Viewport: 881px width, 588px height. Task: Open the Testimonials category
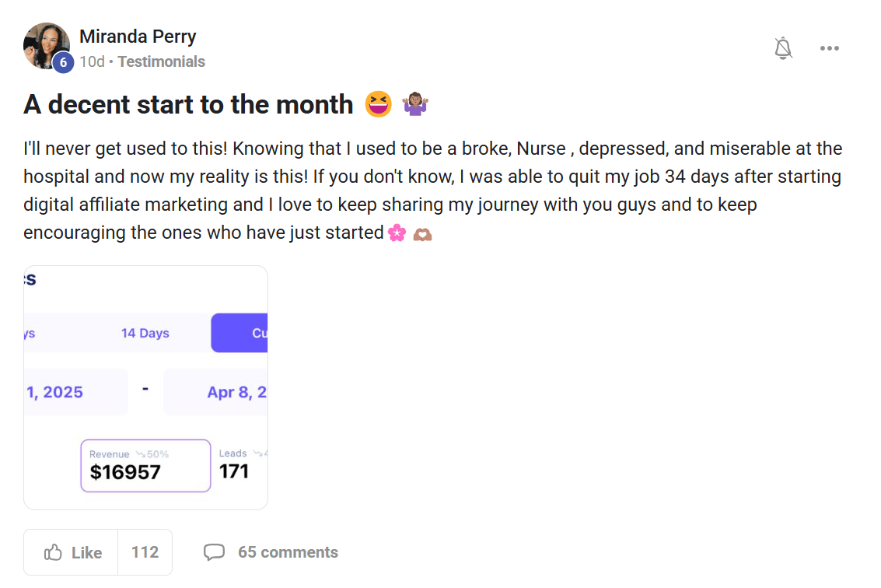coord(161,61)
